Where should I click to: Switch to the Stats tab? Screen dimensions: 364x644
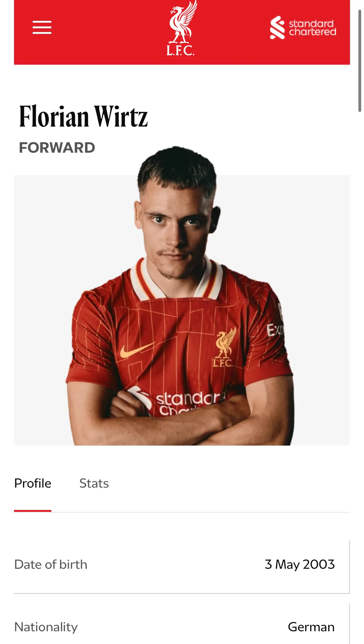coord(94,484)
